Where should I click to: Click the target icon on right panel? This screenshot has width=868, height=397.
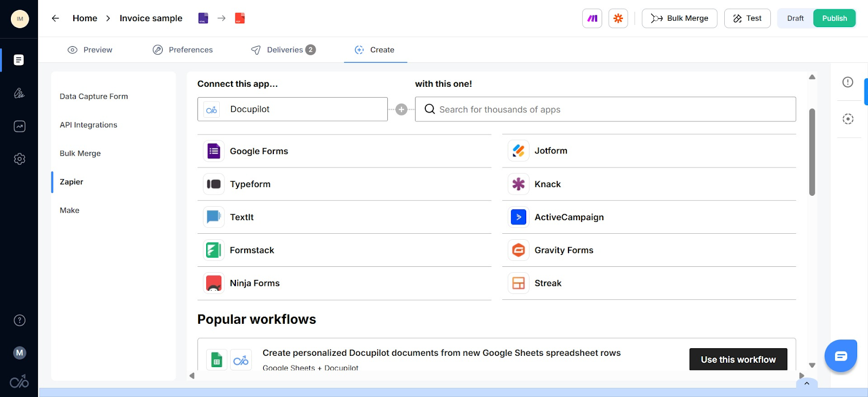click(848, 119)
